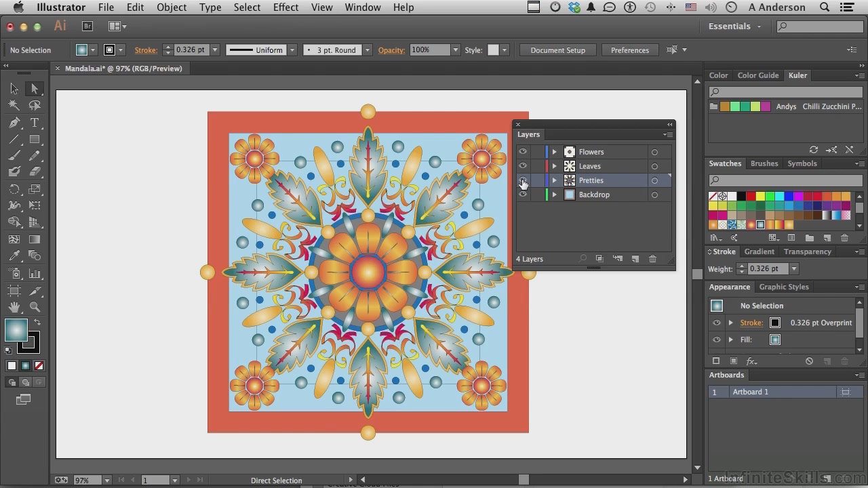Viewport: 868px width, 488px height.
Task: Open the Opacity dropdown
Action: click(x=456, y=50)
